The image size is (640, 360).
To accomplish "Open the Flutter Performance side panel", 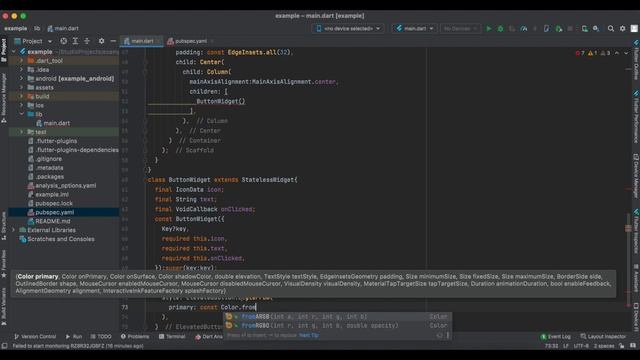I will tap(636, 116).
